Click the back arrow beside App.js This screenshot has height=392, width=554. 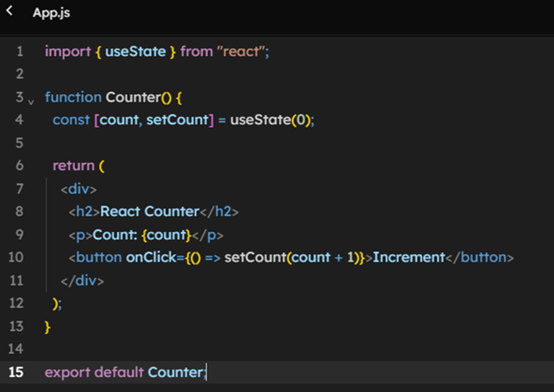pos(10,12)
